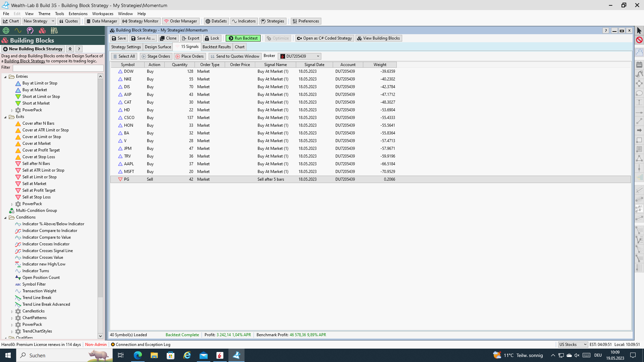This screenshot has height=362, width=644.
Task: Open the DataSets globe icon in left panel
Action: pos(6,31)
